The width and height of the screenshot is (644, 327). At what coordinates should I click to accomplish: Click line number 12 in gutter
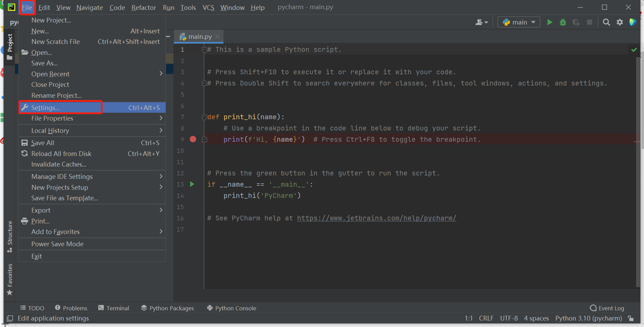pos(180,173)
